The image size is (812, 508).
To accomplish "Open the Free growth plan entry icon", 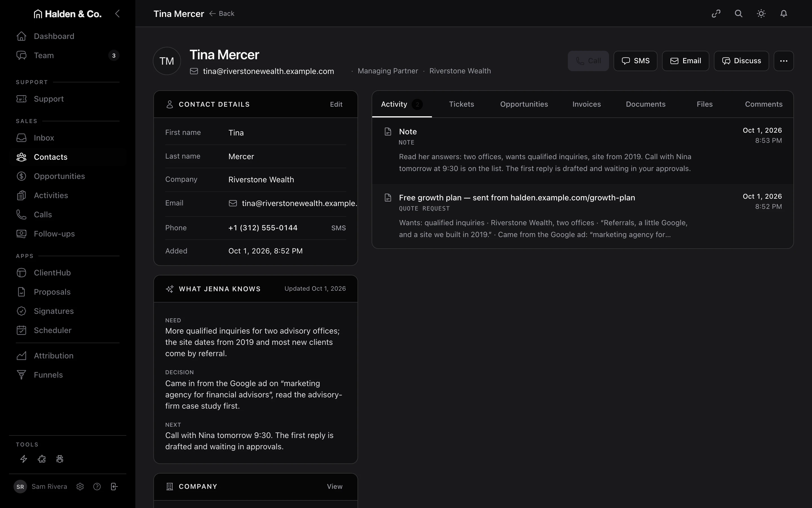I will 388,198.
